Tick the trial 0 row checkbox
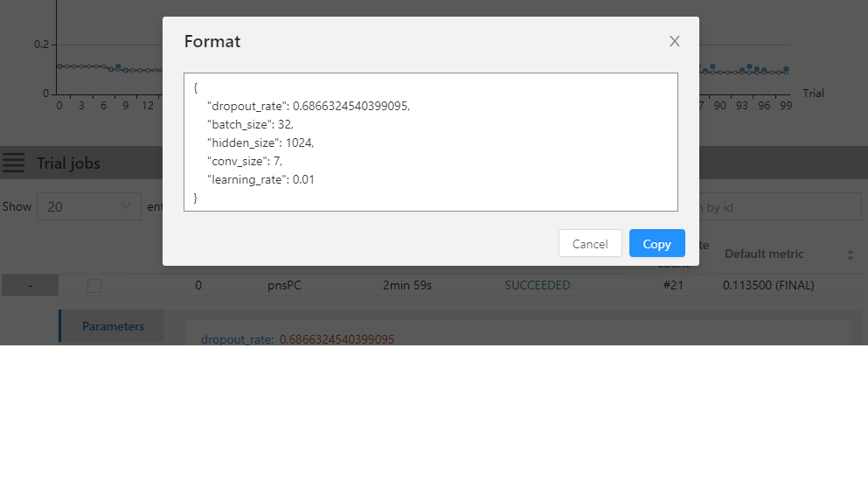Image resolution: width=868 pixels, height=480 pixels. 94,286
